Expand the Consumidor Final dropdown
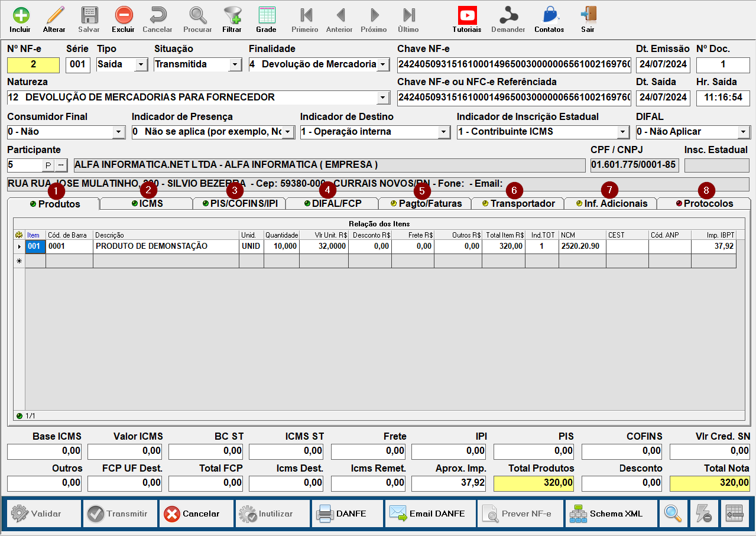The width and height of the screenshot is (756, 536). (x=119, y=132)
